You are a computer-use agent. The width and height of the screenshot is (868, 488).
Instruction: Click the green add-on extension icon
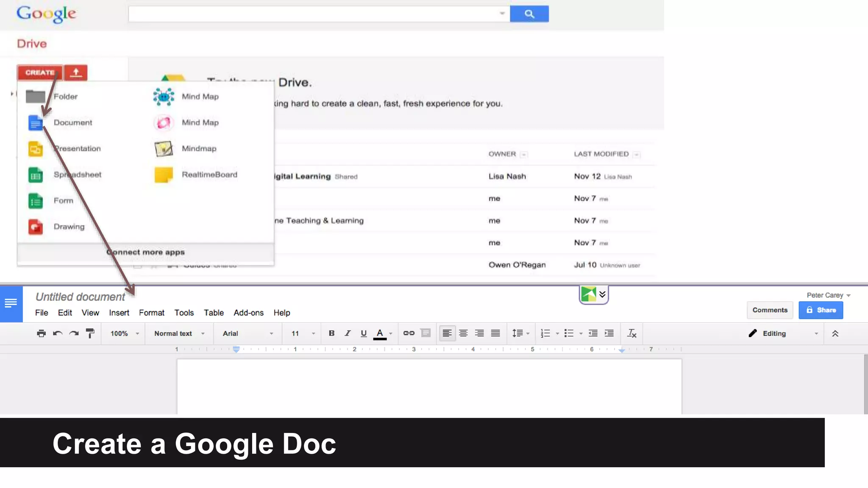pyautogui.click(x=589, y=294)
